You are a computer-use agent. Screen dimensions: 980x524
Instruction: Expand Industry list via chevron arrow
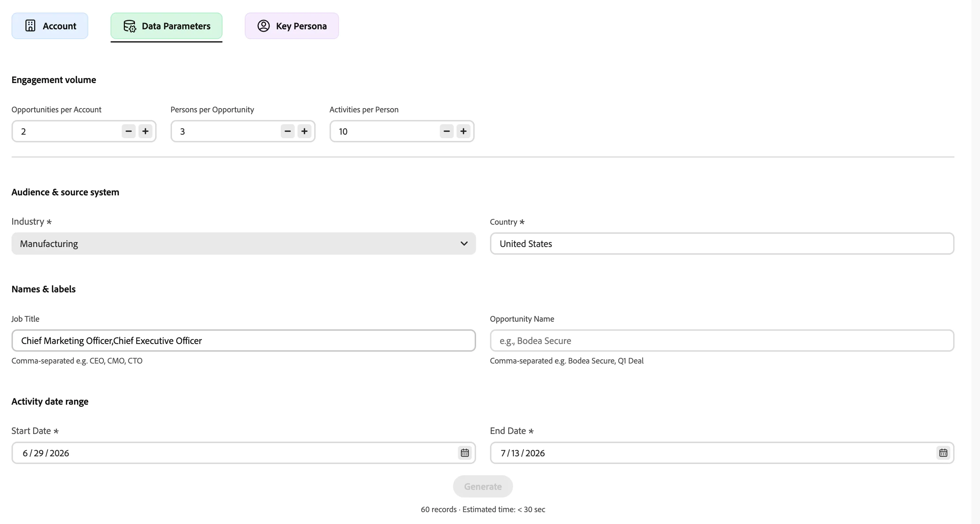464,244
